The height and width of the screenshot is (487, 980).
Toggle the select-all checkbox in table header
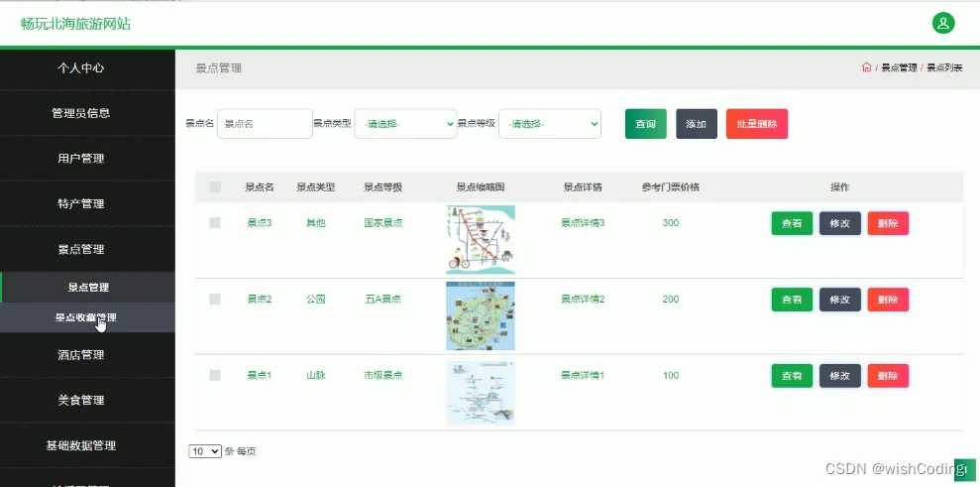[x=215, y=186]
